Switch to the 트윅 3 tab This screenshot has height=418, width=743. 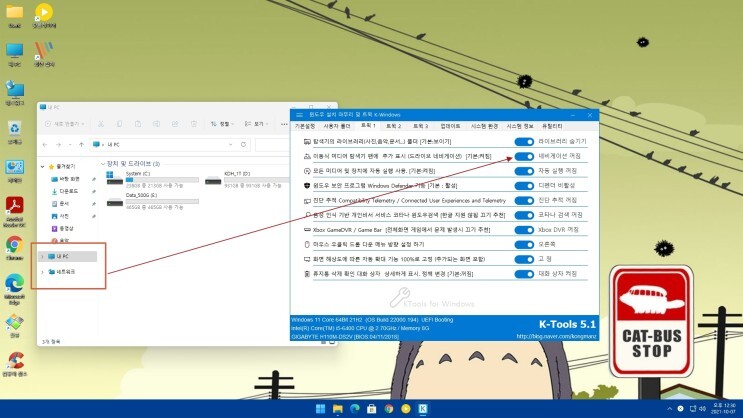pos(420,126)
